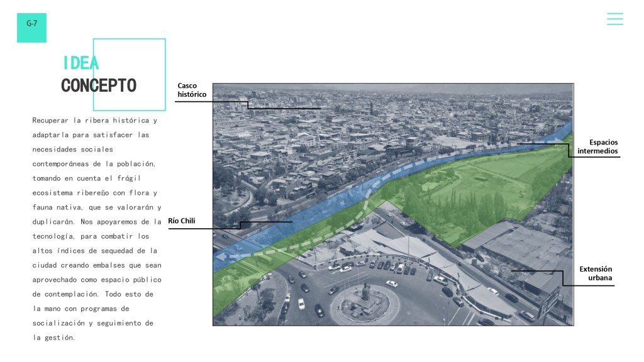Click the leader line beside Río Chili
The image size is (644, 362).
point(264,222)
